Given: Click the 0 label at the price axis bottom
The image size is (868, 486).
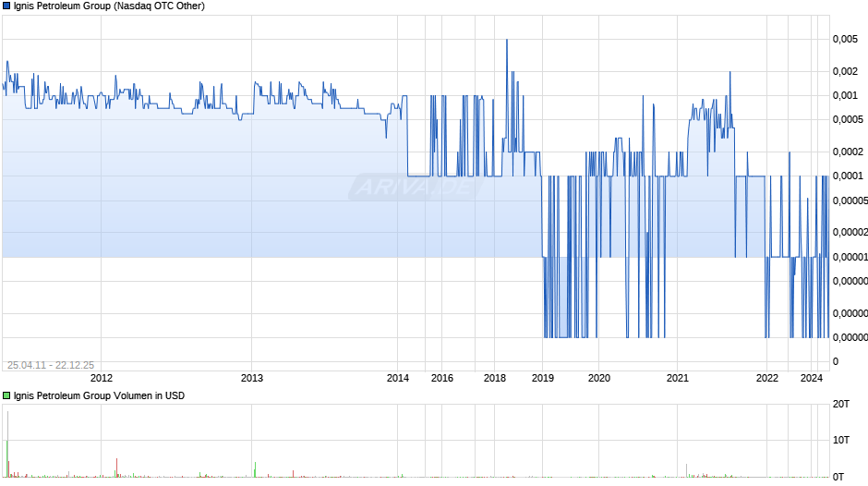Looking at the screenshot, I should coord(836,362).
